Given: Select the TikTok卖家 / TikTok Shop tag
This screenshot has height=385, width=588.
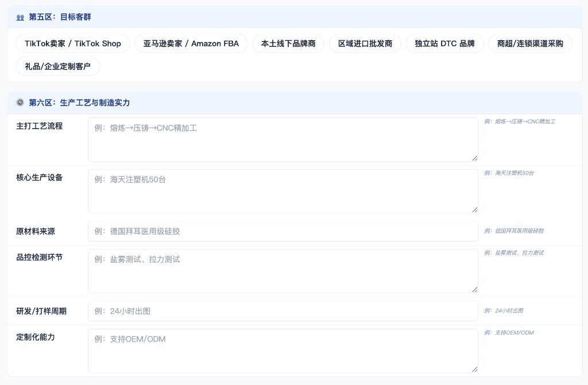Looking at the screenshot, I should click(x=73, y=44).
